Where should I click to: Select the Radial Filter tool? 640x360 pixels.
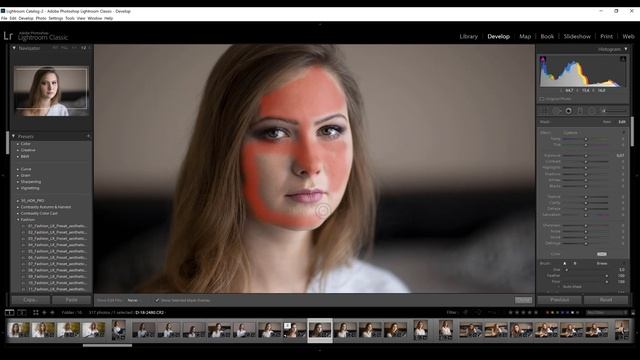(592, 111)
